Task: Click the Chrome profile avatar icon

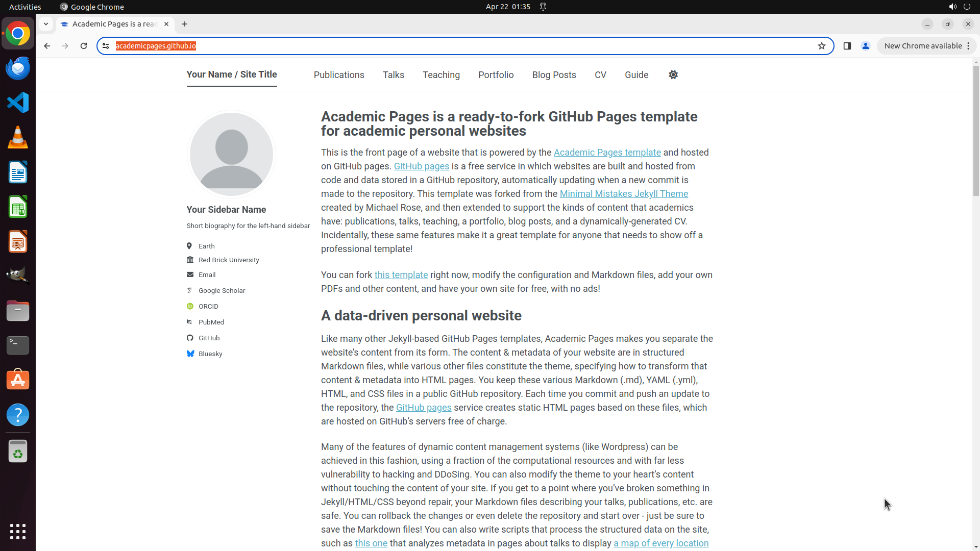Action: [866, 46]
